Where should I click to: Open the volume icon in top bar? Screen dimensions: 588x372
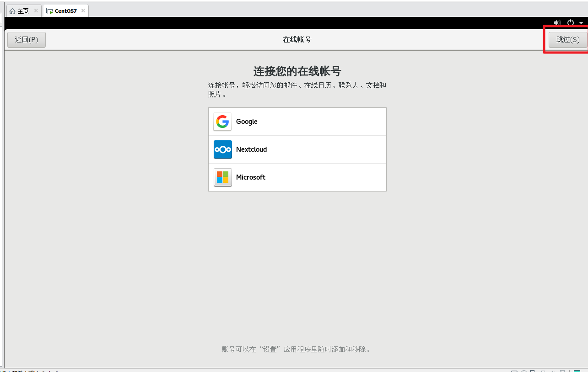[557, 22]
